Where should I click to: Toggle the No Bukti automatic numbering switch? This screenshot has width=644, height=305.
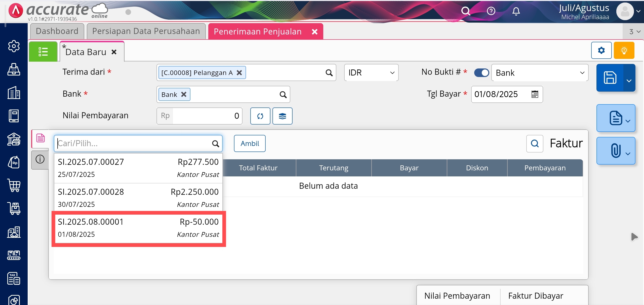point(481,73)
